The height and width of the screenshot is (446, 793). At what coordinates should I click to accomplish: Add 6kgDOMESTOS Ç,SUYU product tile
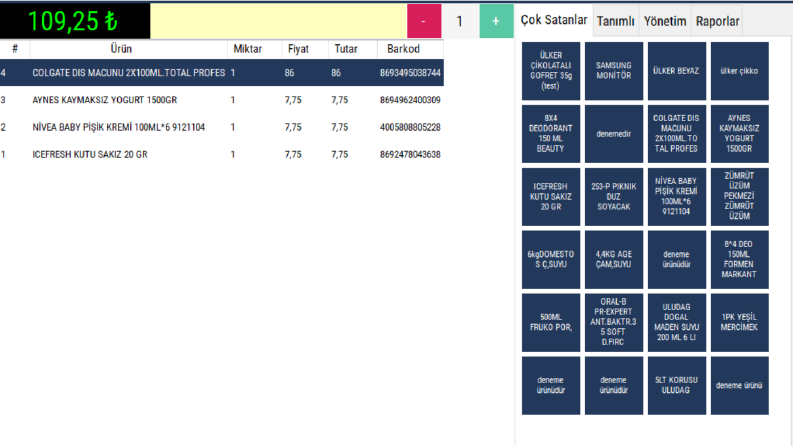click(551, 259)
